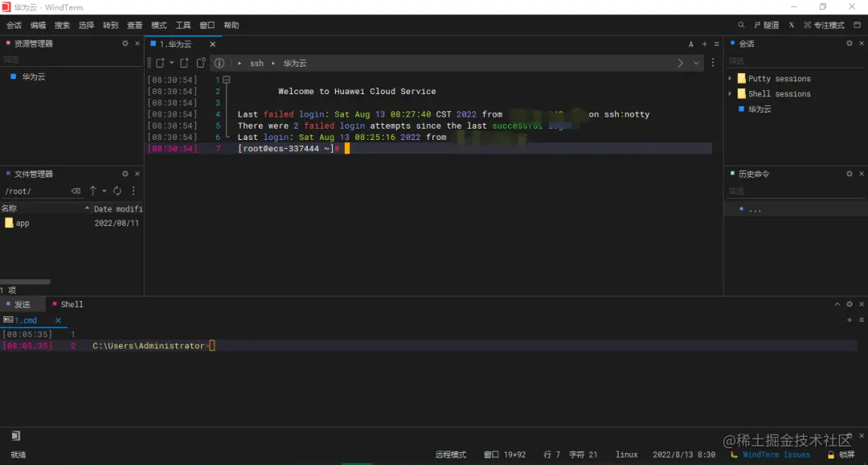The height and width of the screenshot is (465, 868).
Task: Go up one directory in file manager
Action: click(x=93, y=191)
